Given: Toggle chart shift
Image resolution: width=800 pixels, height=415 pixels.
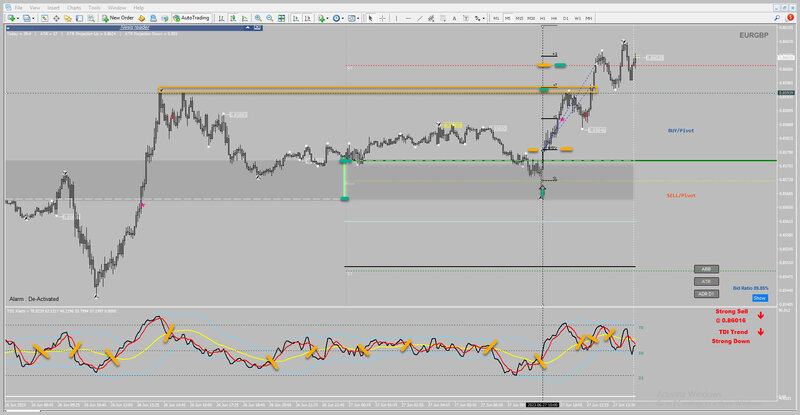Looking at the screenshot, I should tap(308, 18).
